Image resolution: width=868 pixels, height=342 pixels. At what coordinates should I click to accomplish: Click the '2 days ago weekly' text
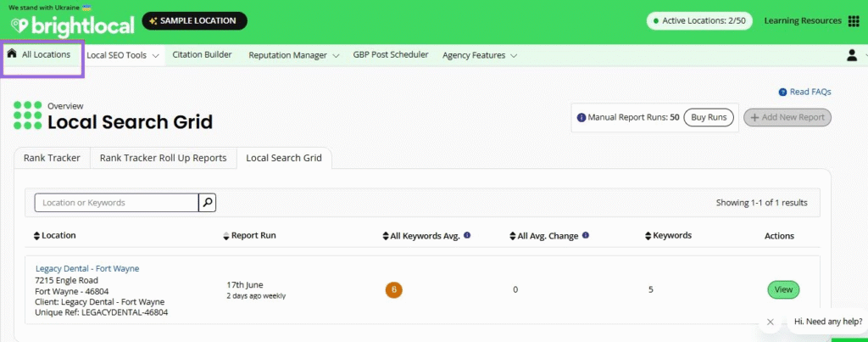pyautogui.click(x=256, y=296)
